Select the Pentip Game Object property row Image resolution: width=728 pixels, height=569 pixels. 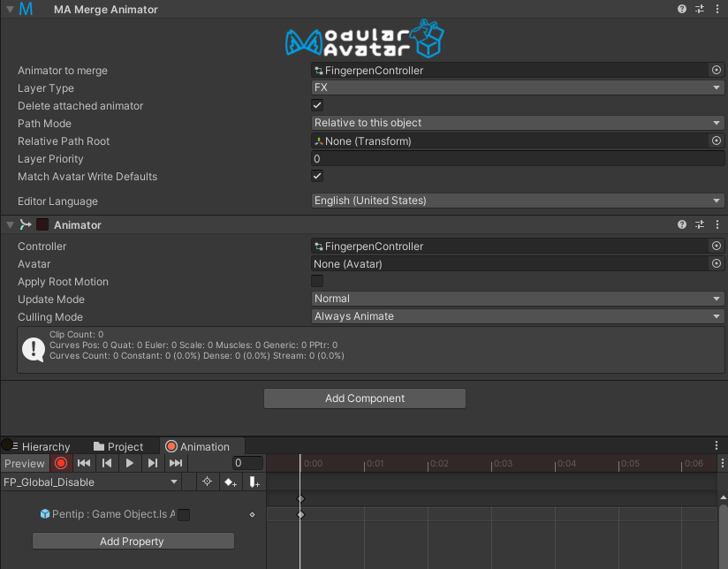[x=133, y=514]
